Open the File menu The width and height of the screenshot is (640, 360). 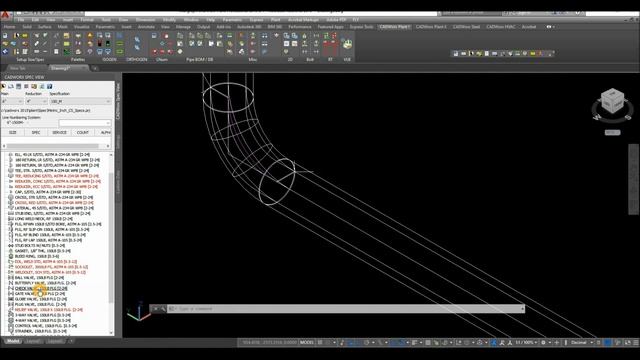(x=21, y=20)
